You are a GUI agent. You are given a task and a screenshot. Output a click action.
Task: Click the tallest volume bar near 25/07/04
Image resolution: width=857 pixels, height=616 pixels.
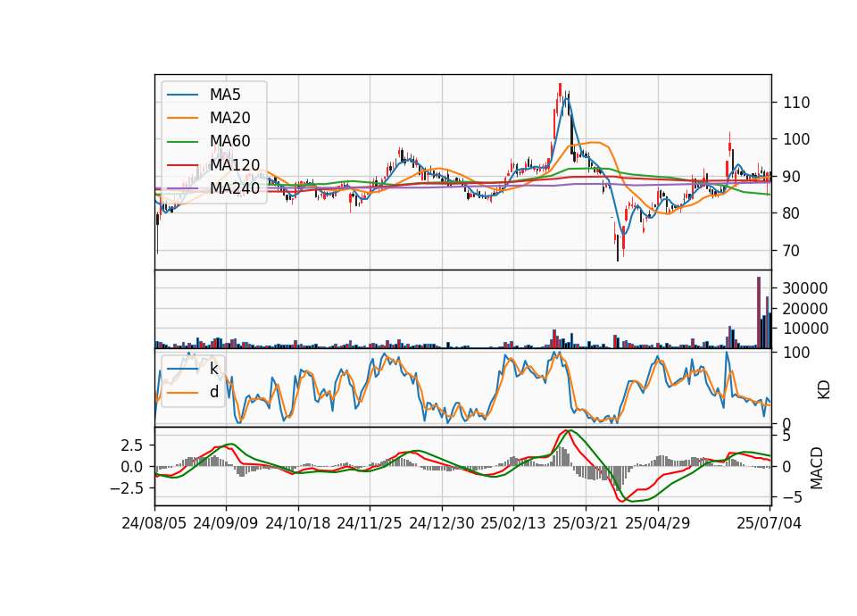759,312
